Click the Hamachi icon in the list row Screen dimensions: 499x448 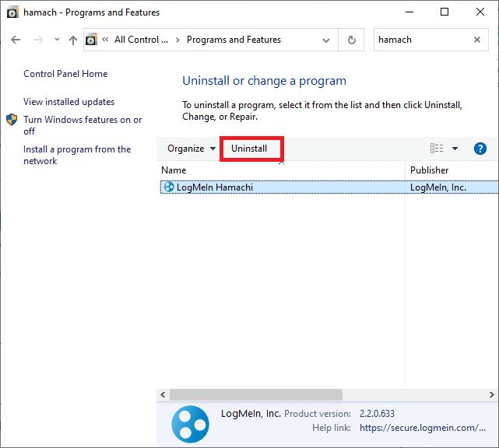[169, 187]
